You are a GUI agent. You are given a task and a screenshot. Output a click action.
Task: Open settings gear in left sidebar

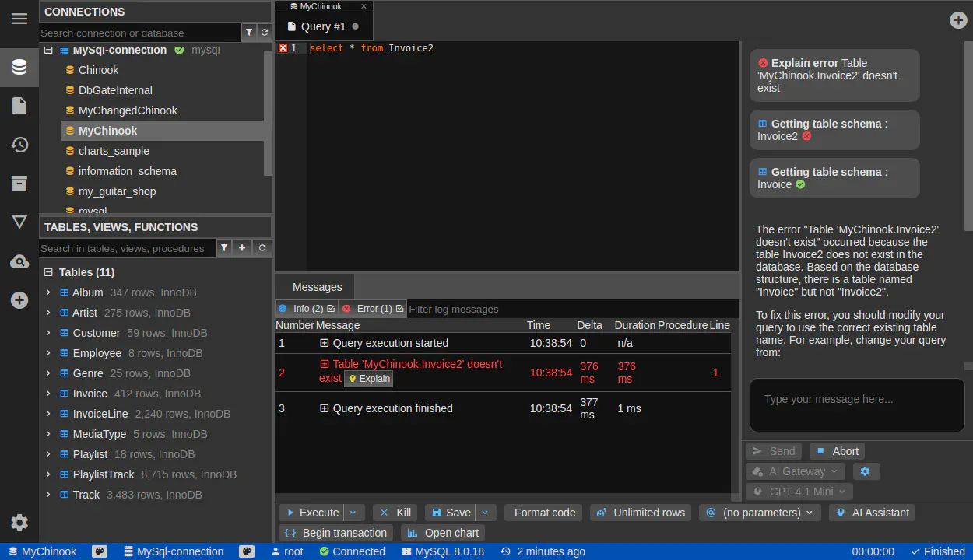tap(19, 523)
